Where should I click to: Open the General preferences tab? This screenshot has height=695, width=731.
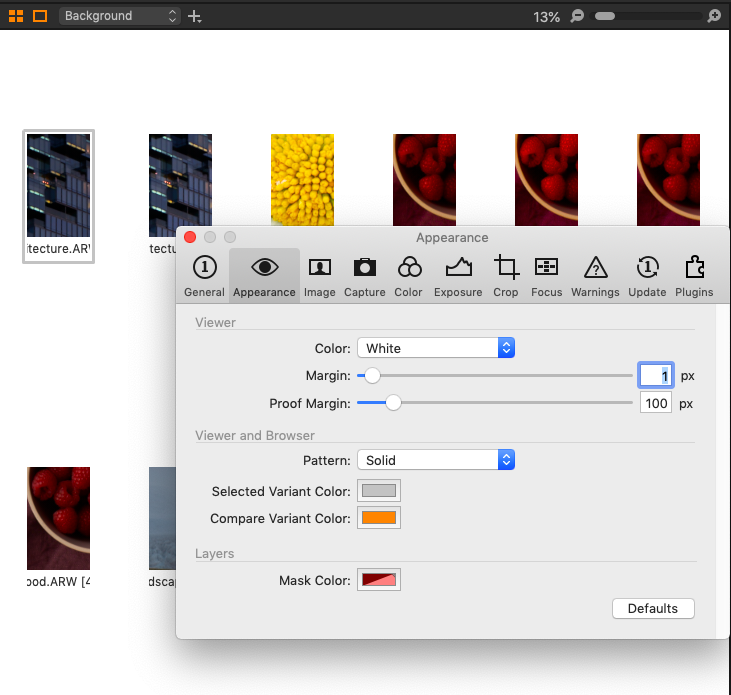(204, 276)
